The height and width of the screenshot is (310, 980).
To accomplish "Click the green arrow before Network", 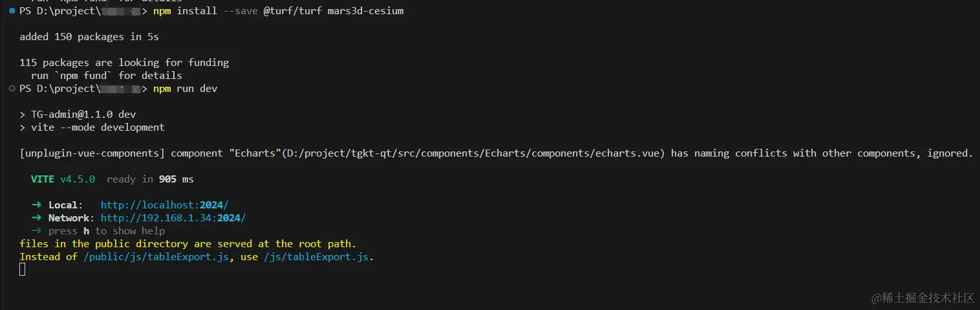I will 36,218.
